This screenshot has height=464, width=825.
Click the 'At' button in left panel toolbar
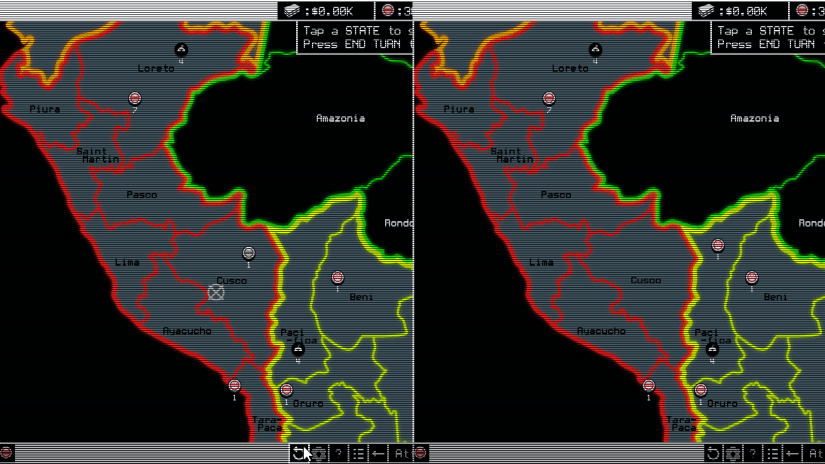401,453
